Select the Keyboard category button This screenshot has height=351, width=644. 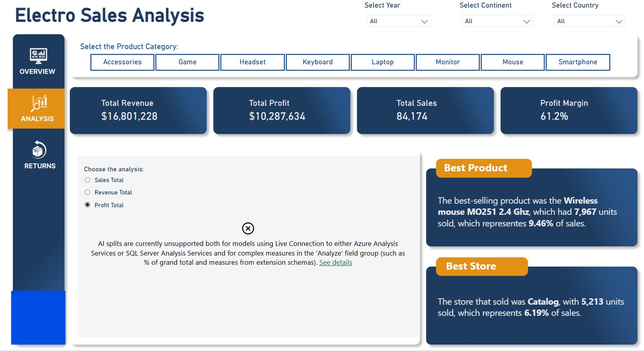tap(318, 62)
